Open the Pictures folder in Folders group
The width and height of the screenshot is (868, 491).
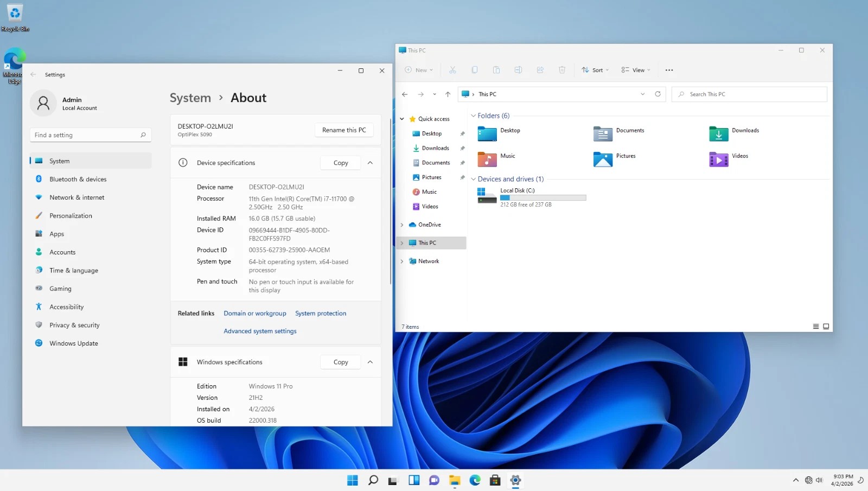point(614,159)
